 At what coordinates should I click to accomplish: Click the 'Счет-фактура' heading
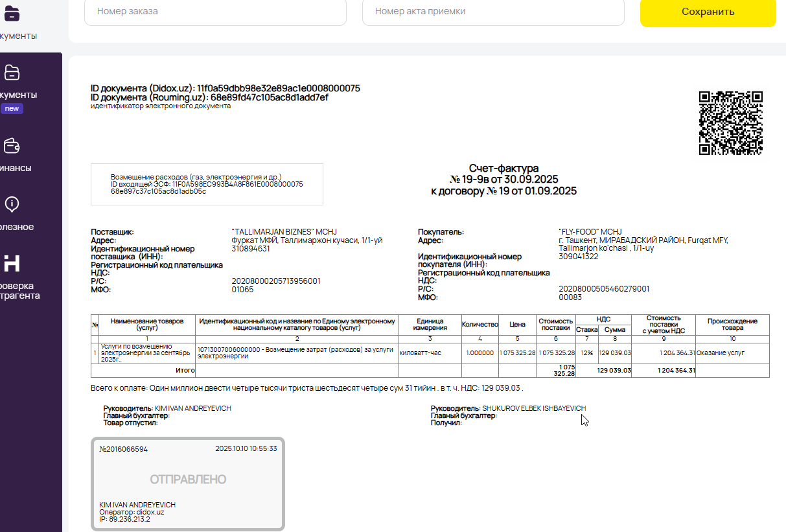point(503,168)
